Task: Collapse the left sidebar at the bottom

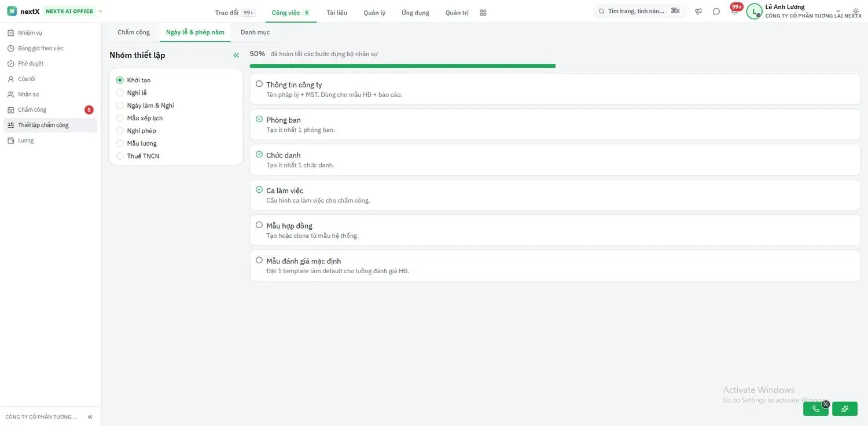Action: 90,417
